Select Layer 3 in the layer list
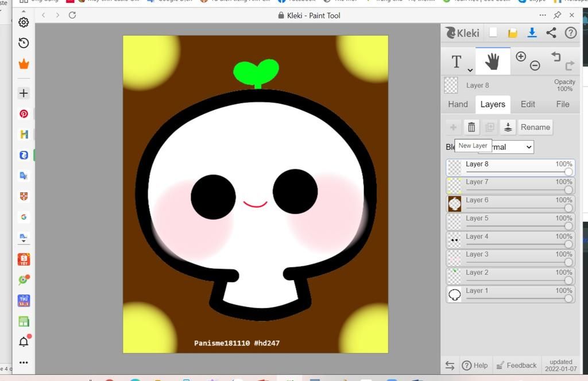The width and height of the screenshot is (588, 381). (510, 258)
